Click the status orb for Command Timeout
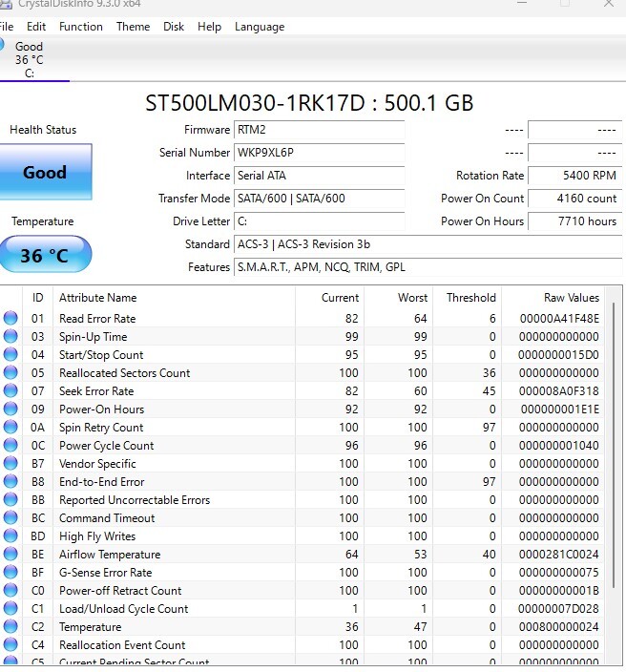626x672 pixels. 10,518
